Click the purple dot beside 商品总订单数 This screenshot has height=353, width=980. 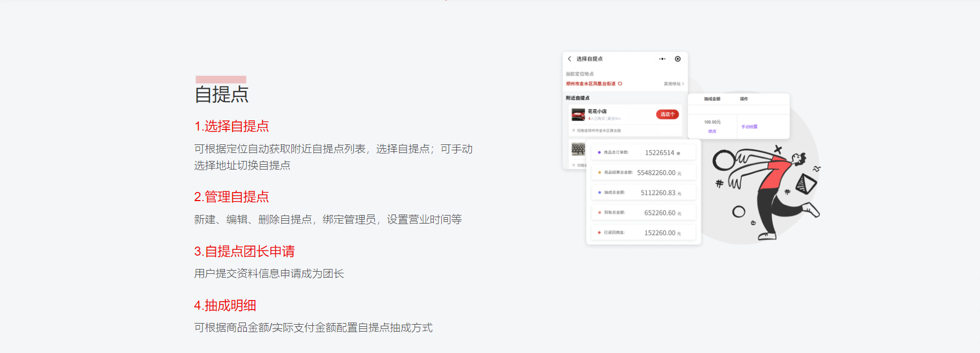click(x=599, y=152)
